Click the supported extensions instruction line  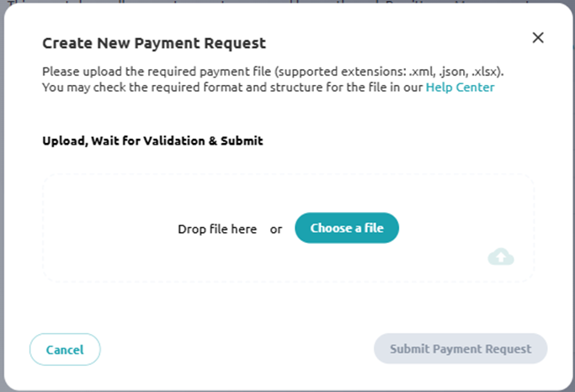tap(273, 71)
